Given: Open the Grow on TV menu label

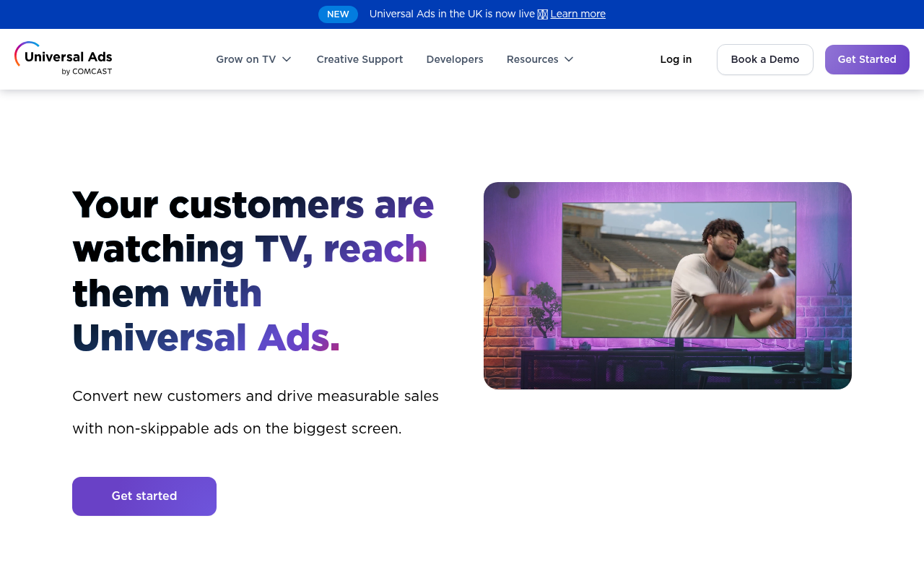Looking at the screenshot, I should pos(245,59).
